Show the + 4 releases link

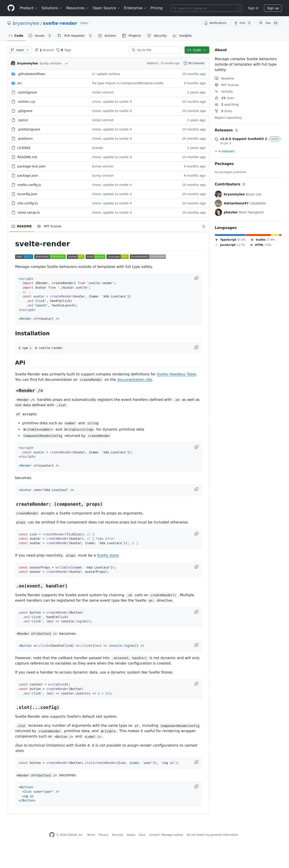click(225, 151)
